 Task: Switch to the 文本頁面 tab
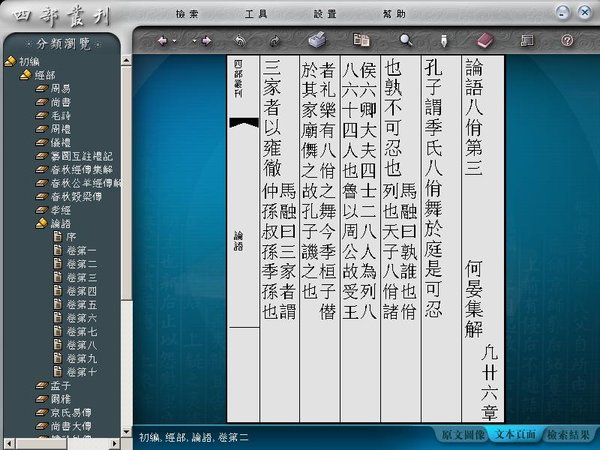click(x=515, y=435)
